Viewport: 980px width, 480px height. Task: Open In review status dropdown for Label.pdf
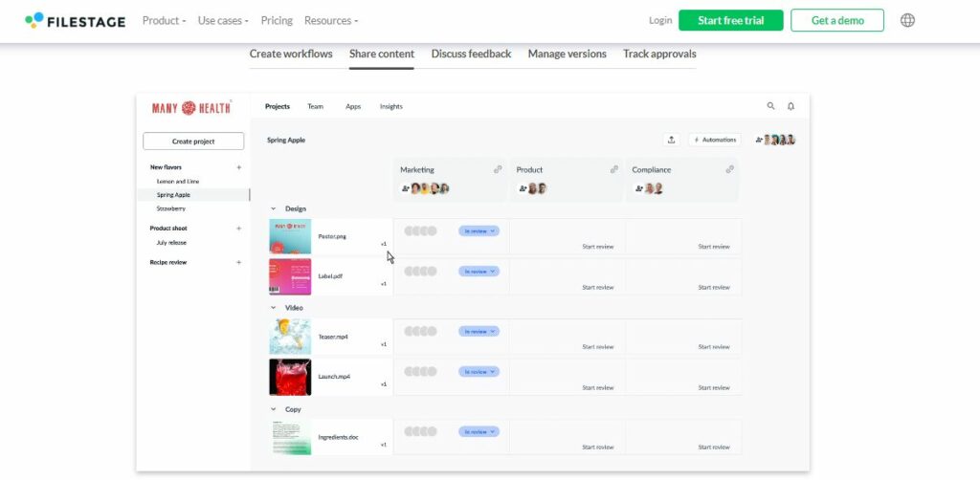pyautogui.click(x=479, y=272)
